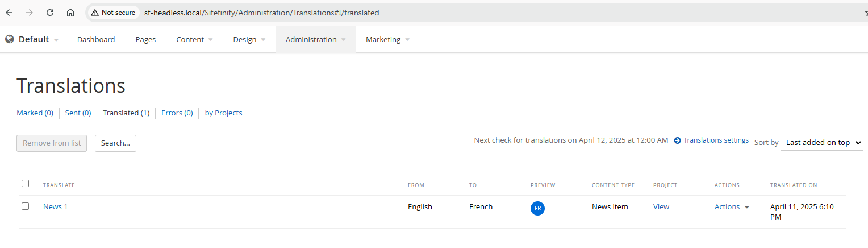Select the Translated (1) tab
This screenshot has height=248, width=868.
pos(126,113)
